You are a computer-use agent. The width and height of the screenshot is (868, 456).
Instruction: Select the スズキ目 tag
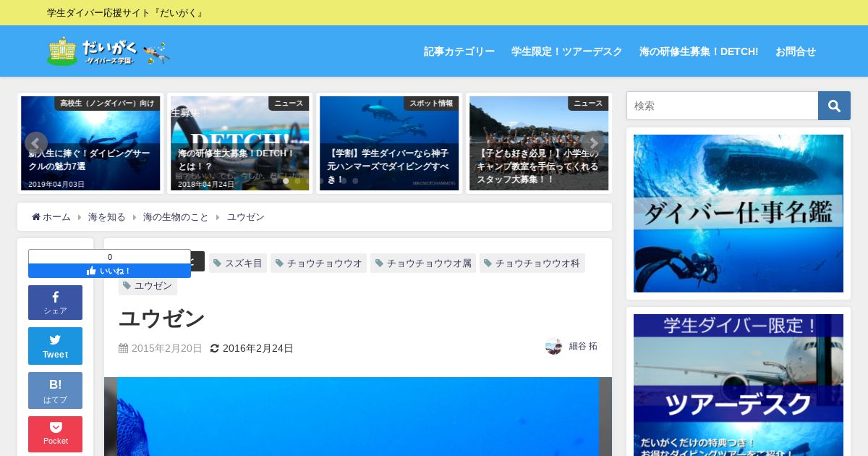pyautogui.click(x=238, y=263)
